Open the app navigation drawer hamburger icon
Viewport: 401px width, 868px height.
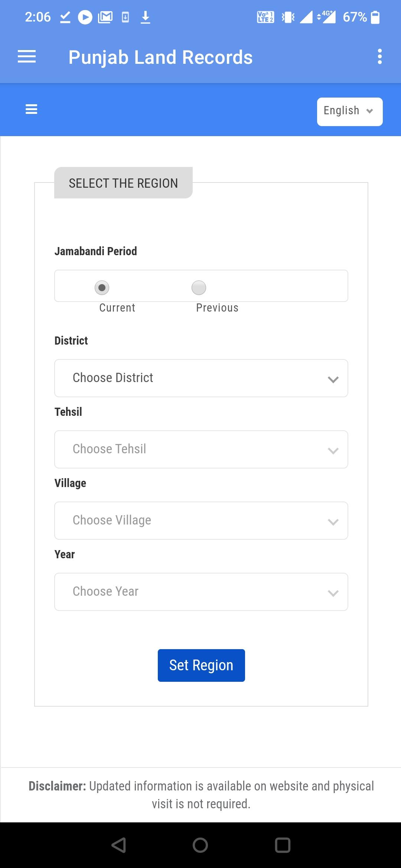(x=27, y=57)
